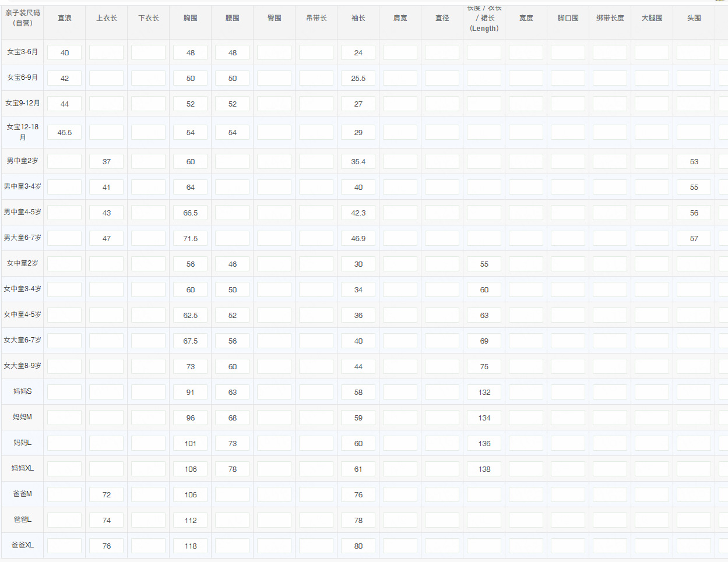
Task: Click the 腰围 field 56 for 女大童6-7岁
Action: 233,341
